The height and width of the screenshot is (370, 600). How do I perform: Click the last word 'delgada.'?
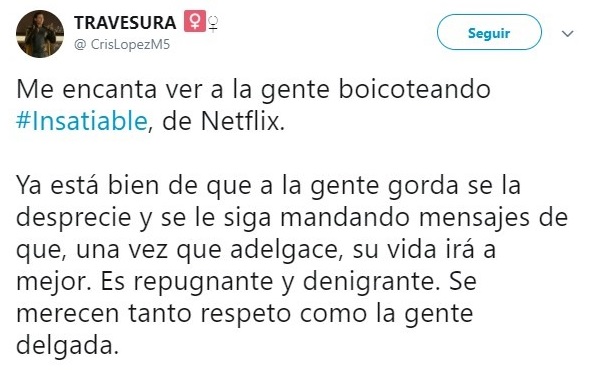pos(67,346)
